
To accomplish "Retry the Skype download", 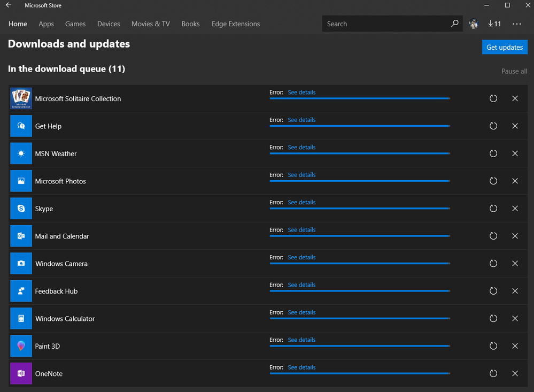I will click(x=493, y=209).
